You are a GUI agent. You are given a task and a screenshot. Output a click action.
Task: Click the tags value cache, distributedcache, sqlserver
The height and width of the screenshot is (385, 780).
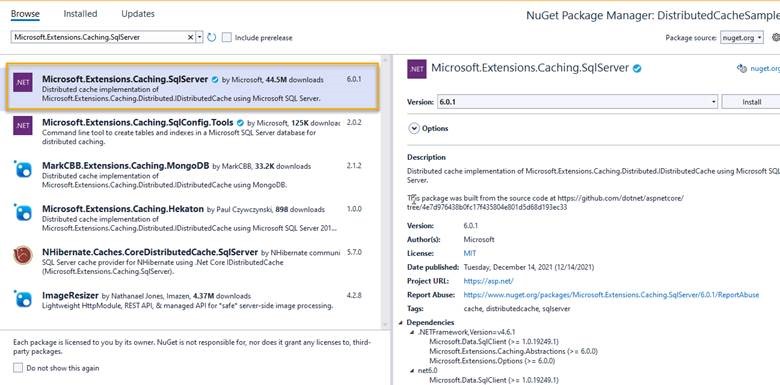(517, 309)
